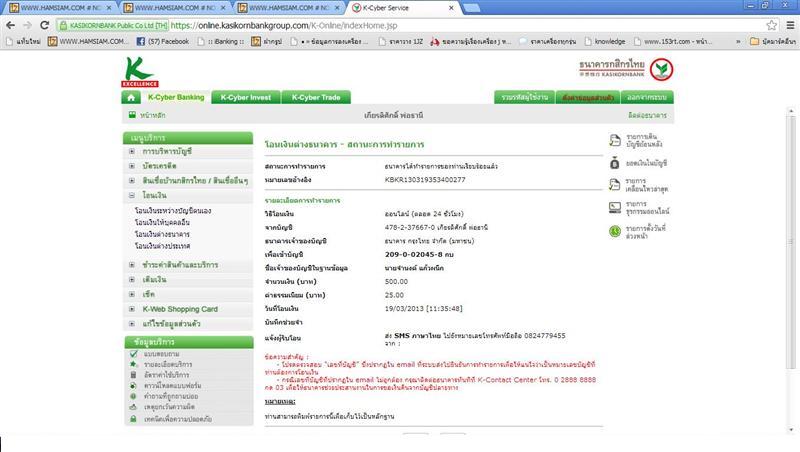This screenshot has width=800, height=452.
Task: Click the green padlock in the address bar
Action: click(x=63, y=25)
